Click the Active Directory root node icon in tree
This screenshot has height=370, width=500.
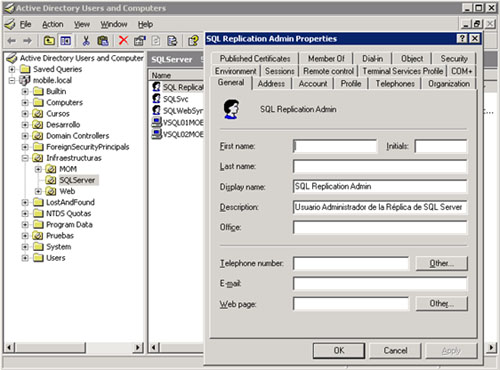pyautogui.click(x=12, y=58)
